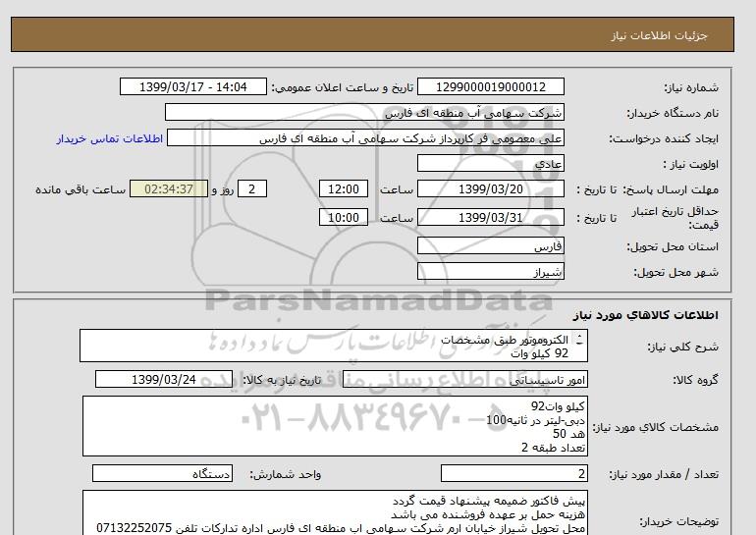Click goods group field امور تاسیساتی

click(464, 379)
